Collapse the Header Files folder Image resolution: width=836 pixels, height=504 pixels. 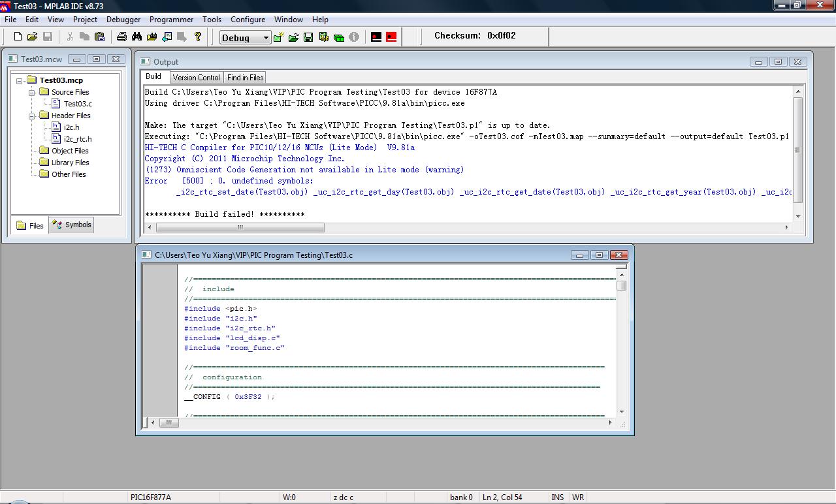click(x=31, y=116)
